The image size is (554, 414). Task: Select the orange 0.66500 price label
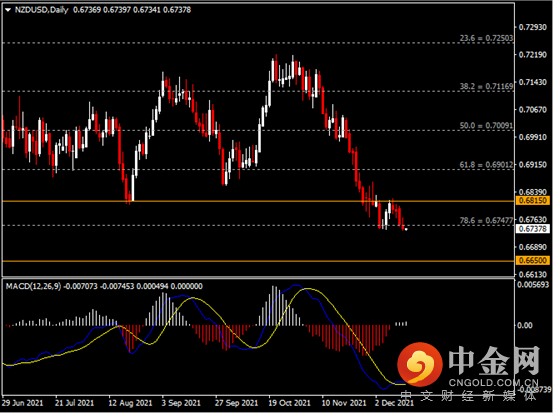coord(533,261)
